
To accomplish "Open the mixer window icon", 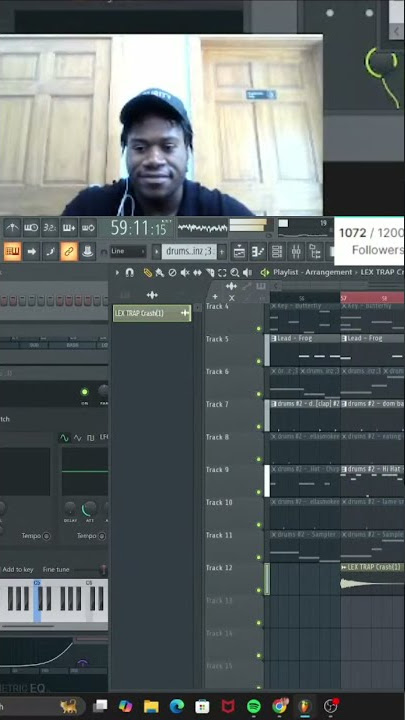I will pos(296,252).
